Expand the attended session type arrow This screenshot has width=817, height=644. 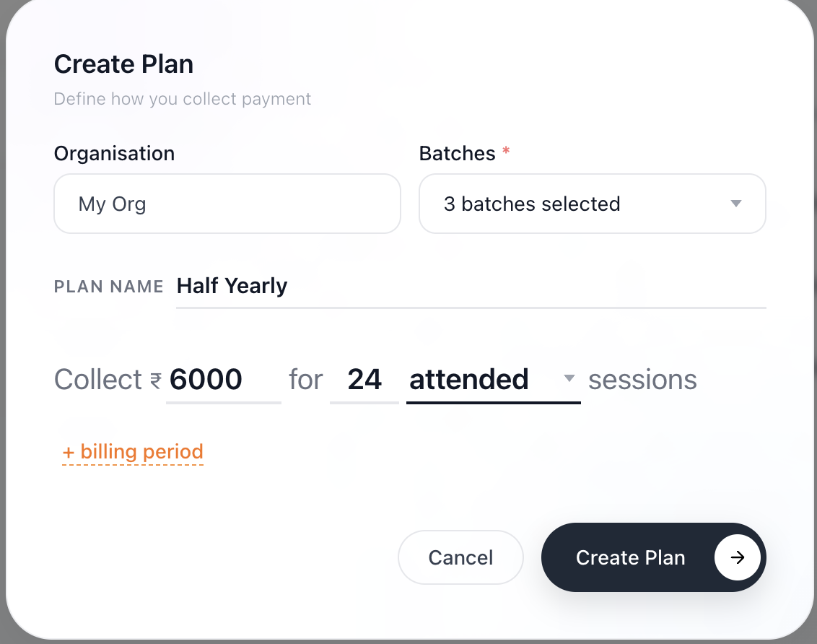coord(569,378)
